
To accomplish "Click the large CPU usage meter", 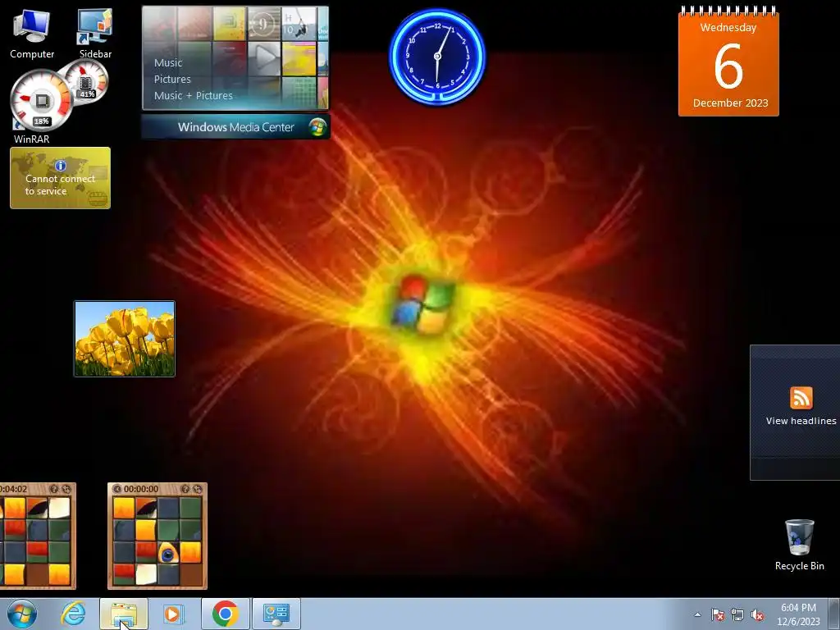I will pyautogui.click(x=41, y=101).
